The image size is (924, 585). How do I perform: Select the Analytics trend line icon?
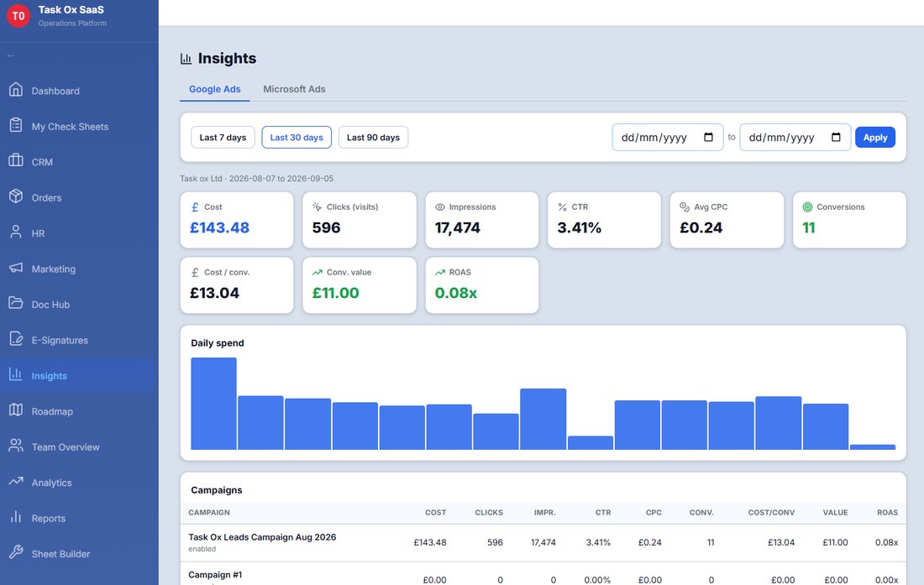tap(16, 482)
